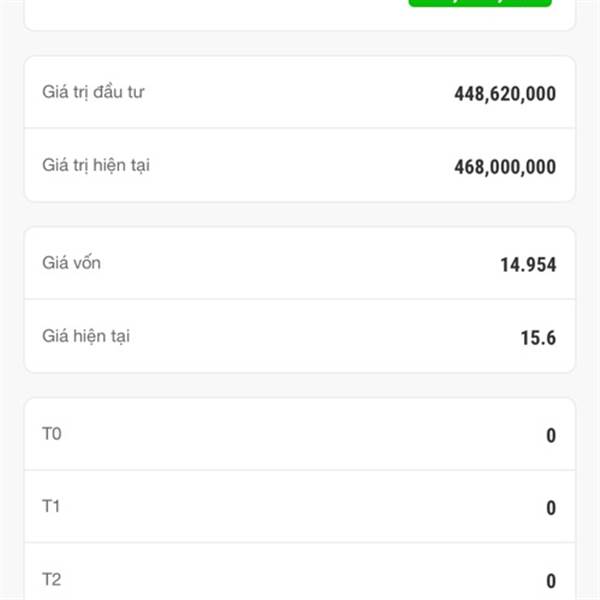600x600 pixels.
Task: Select the T1 row label
Action: click(x=52, y=506)
